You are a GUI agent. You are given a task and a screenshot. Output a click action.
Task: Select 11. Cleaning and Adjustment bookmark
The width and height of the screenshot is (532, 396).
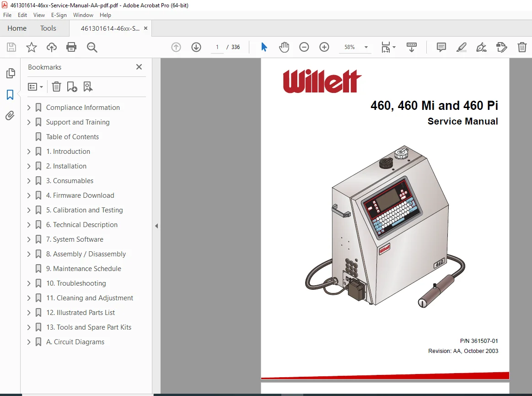[90, 298]
